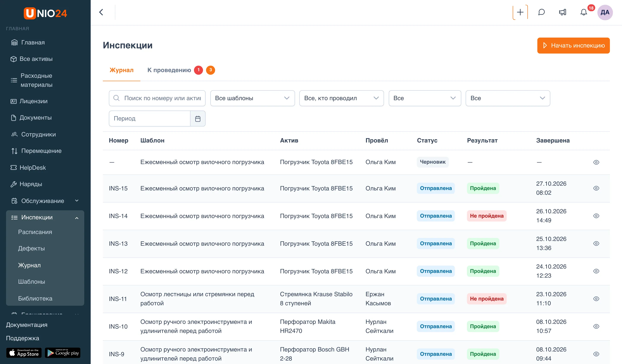Open the Документация link
Viewport: 622px width, 364px height.
click(27, 325)
